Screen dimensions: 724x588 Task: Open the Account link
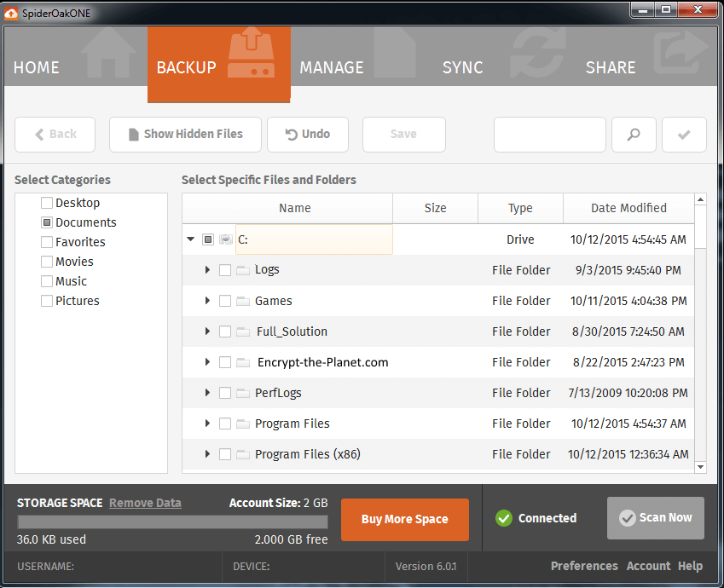pyautogui.click(x=648, y=566)
